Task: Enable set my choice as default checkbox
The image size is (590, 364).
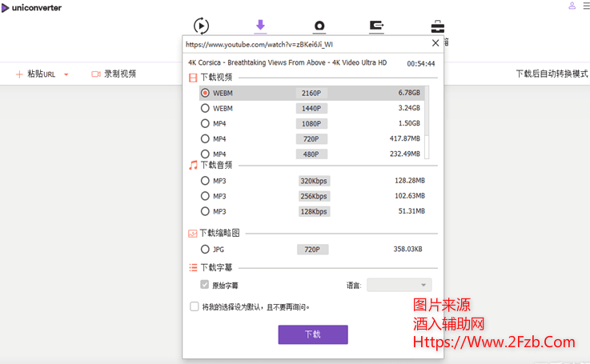Action: tap(195, 306)
